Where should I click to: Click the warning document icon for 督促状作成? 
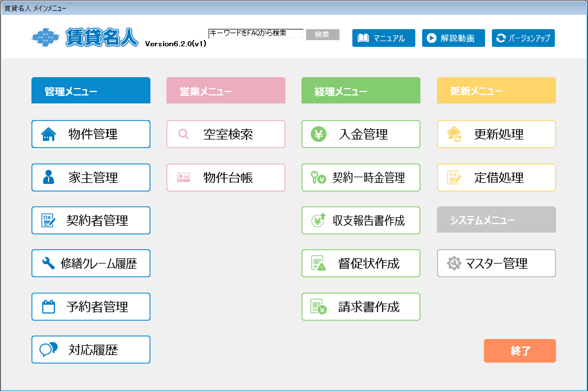pyautogui.click(x=318, y=264)
